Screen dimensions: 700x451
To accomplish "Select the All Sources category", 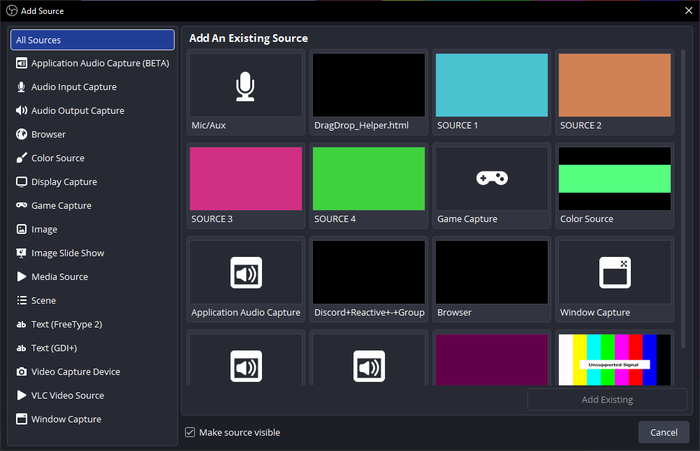I will pos(92,40).
